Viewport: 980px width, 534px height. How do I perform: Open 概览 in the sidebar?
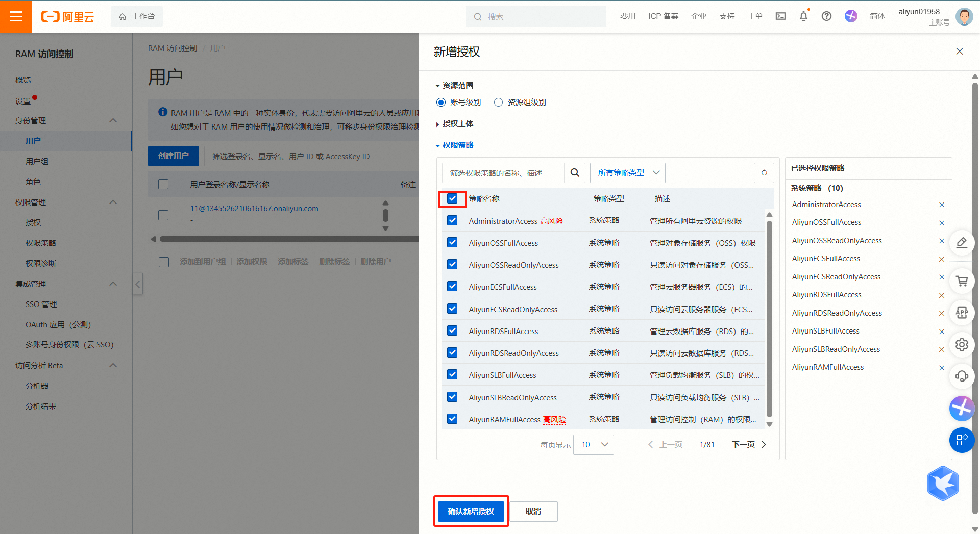[23, 80]
